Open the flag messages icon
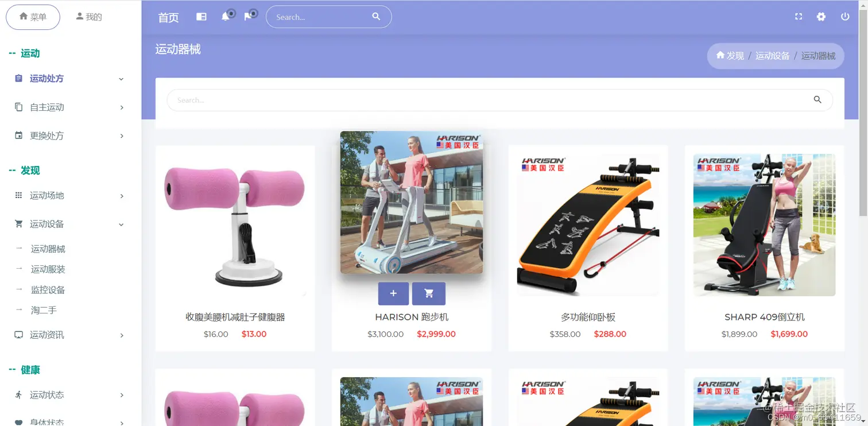Viewport: 868px width, 426px height. click(248, 17)
